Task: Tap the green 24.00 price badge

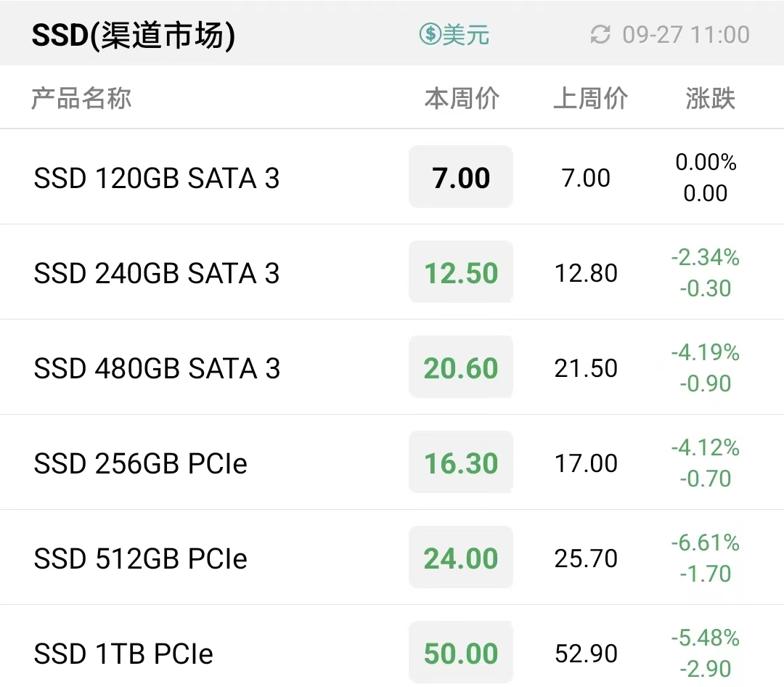Action: tap(461, 557)
